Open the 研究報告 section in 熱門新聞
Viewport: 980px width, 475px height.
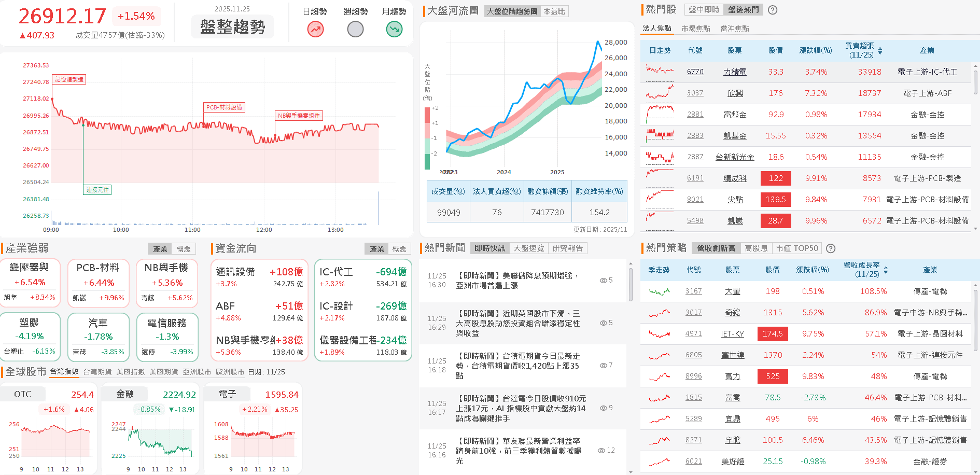point(568,248)
